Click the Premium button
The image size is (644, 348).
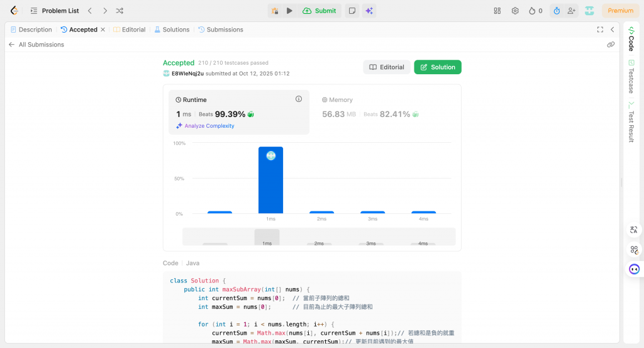click(620, 11)
